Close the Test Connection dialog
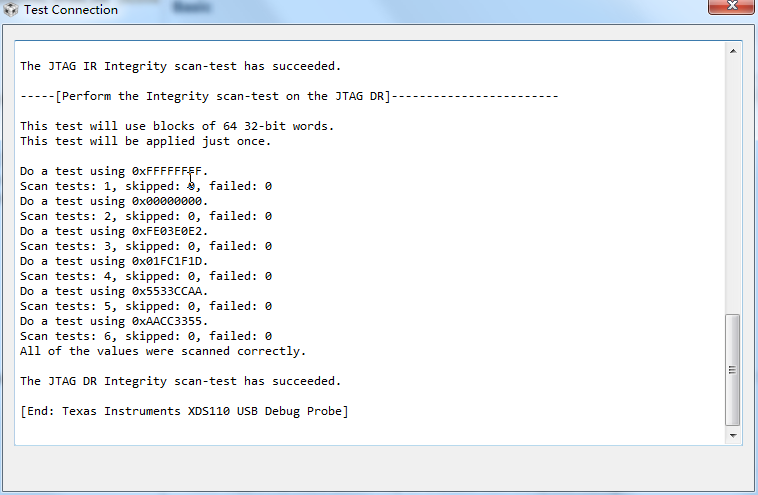 click(731, 7)
